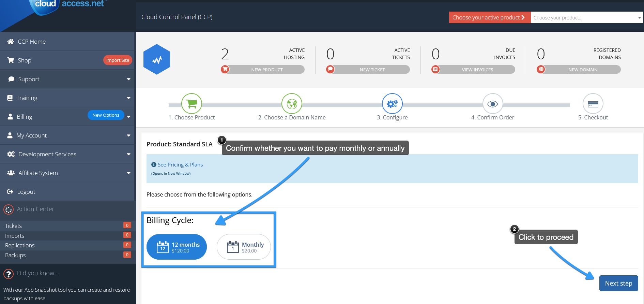The height and width of the screenshot is (304, 644).
Task: Select the Monthly $20.00 billing cycle
Action: pyautogui.click(x=244, y=247)
